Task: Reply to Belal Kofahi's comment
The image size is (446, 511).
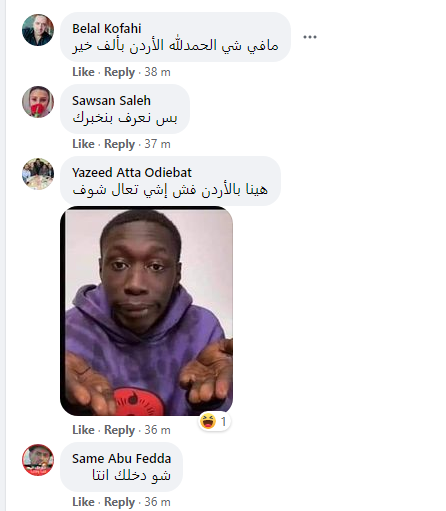Action: tap(119, 72)
